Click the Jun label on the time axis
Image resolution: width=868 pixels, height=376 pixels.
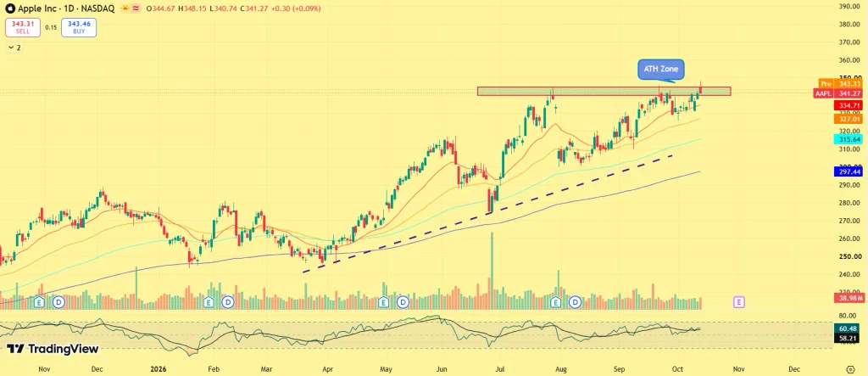pyautogui.click(x=441, y=369)
